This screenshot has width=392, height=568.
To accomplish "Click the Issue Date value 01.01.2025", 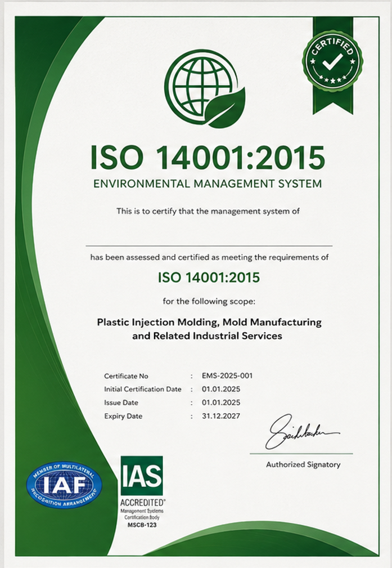I will pos(221,402).
